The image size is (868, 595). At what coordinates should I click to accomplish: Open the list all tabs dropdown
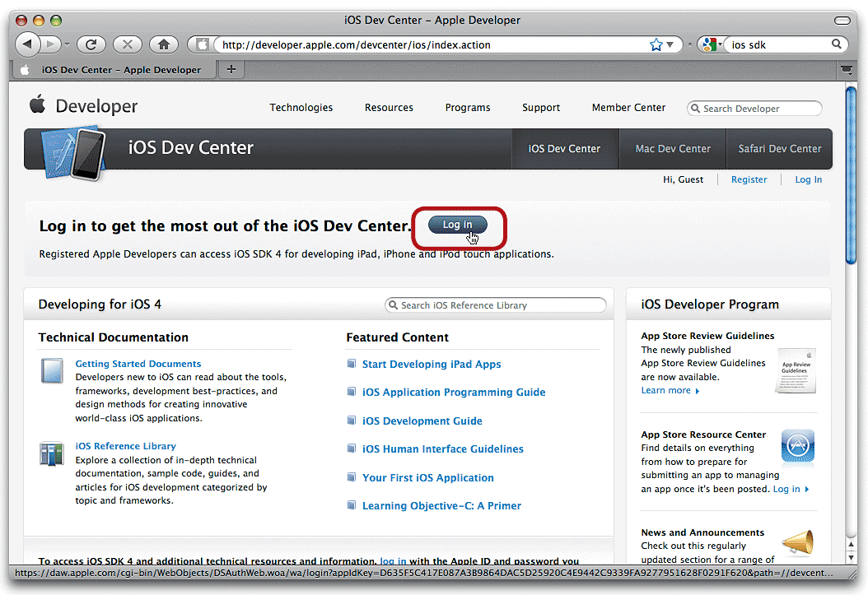pos(846,70)
